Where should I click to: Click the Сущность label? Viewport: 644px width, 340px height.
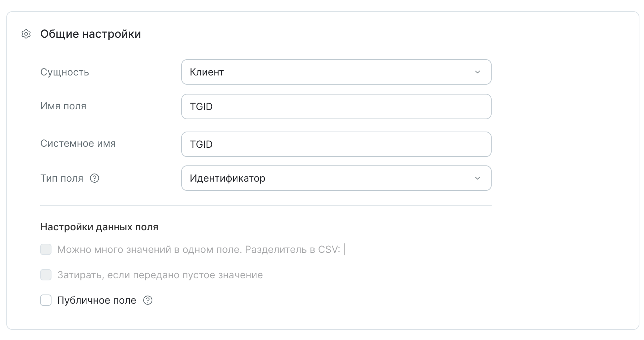pyautogui.click(x=65, y=72)
